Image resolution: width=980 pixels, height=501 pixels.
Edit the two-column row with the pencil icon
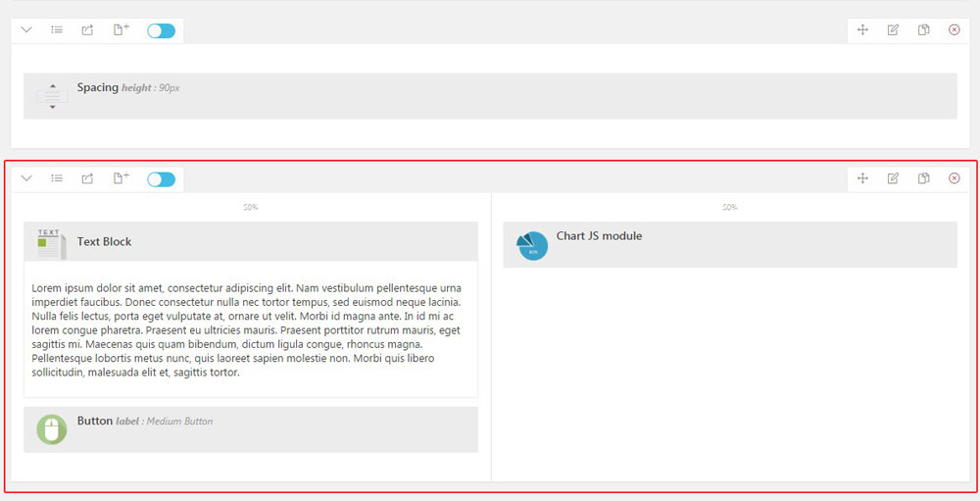pos(893,178)
